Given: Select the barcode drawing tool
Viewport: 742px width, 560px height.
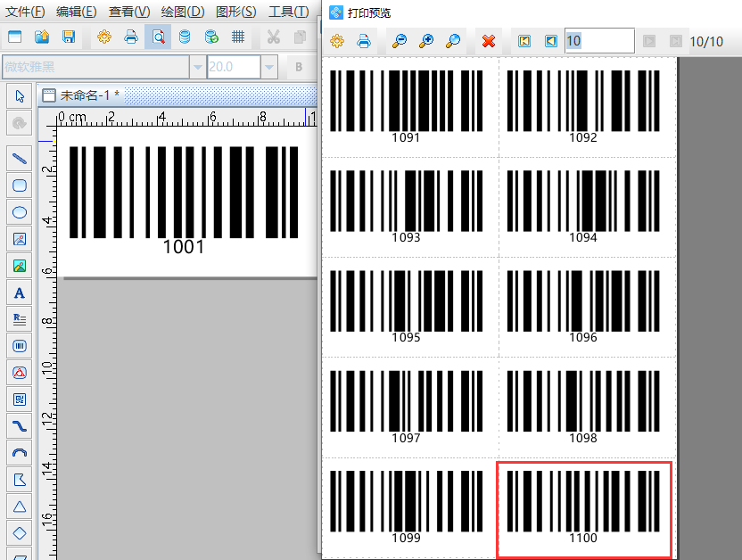Looking at the screenshot, I should pyautogui.click(x=20, y=346).
